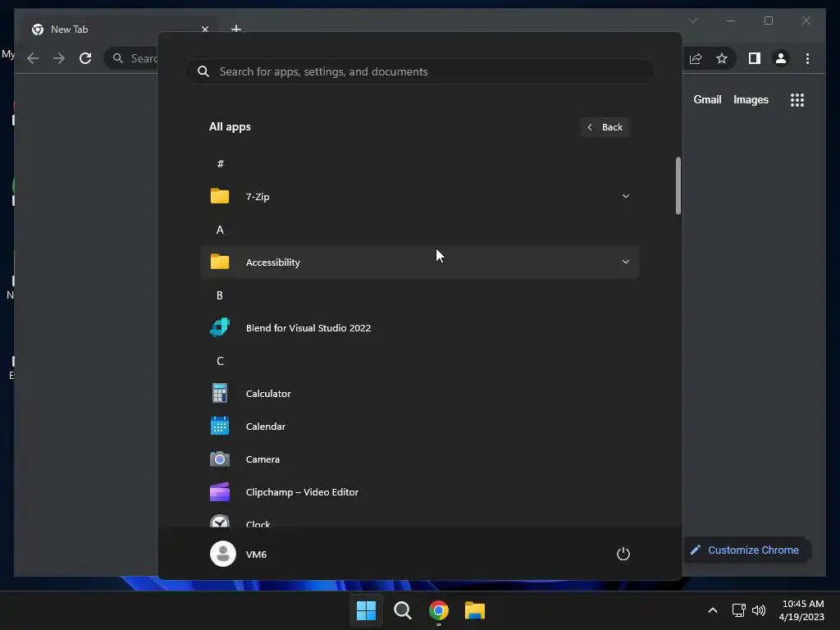The height and width of the screenshot is (630, 840).
Task: Open the volume tray icon
Action: (759, 610)
